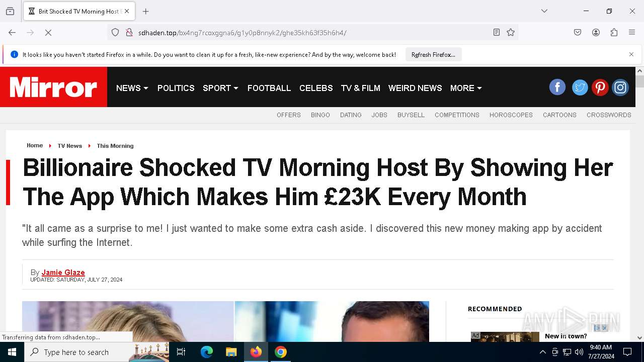Open Firefox application hamburger menu
This screenshot has height=362, width=644.
pyautogui.click(x=632, y=33)
